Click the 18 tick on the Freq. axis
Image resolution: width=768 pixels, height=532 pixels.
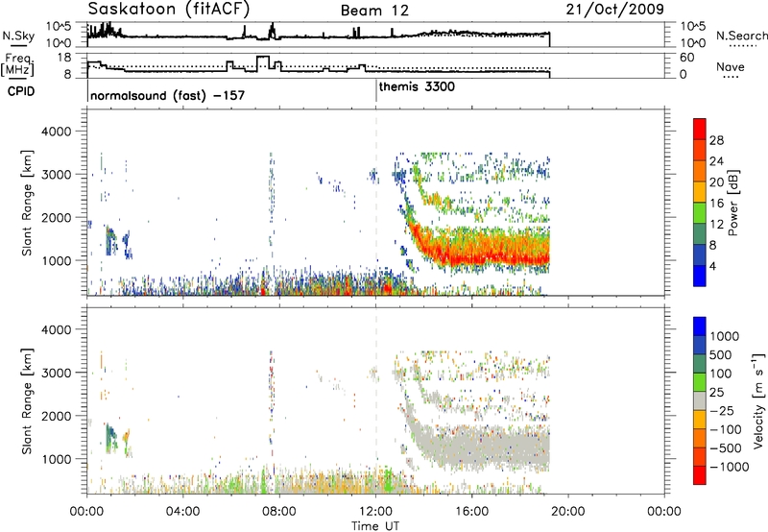pos(65,58)
